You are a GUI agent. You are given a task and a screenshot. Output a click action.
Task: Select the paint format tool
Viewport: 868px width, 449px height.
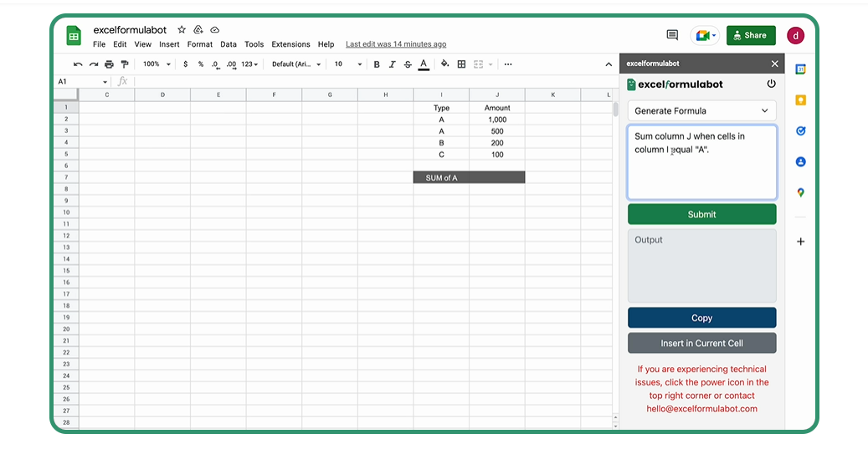tap(125, 64)
